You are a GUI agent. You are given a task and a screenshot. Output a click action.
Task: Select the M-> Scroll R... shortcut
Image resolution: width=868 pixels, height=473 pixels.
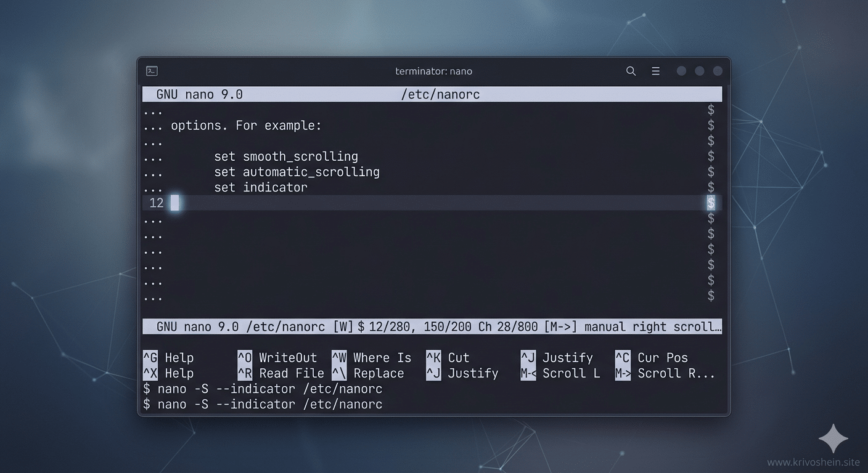[x=665, y=373]
